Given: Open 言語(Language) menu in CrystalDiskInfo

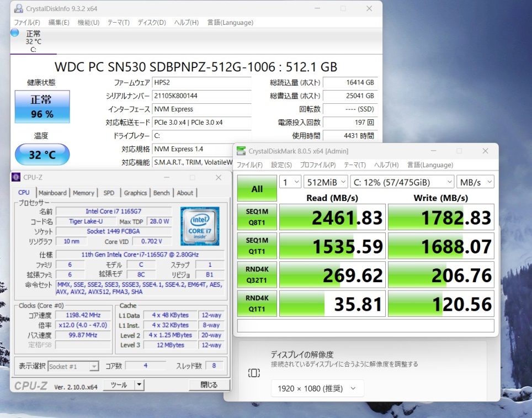Looking at the screenshot, I should [x=230, y=23].
